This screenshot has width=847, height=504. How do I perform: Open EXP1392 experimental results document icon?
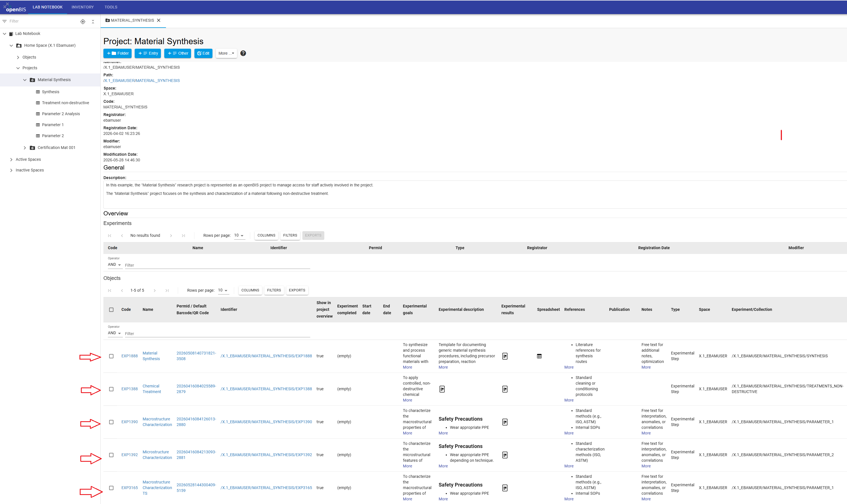coord(505,455)
